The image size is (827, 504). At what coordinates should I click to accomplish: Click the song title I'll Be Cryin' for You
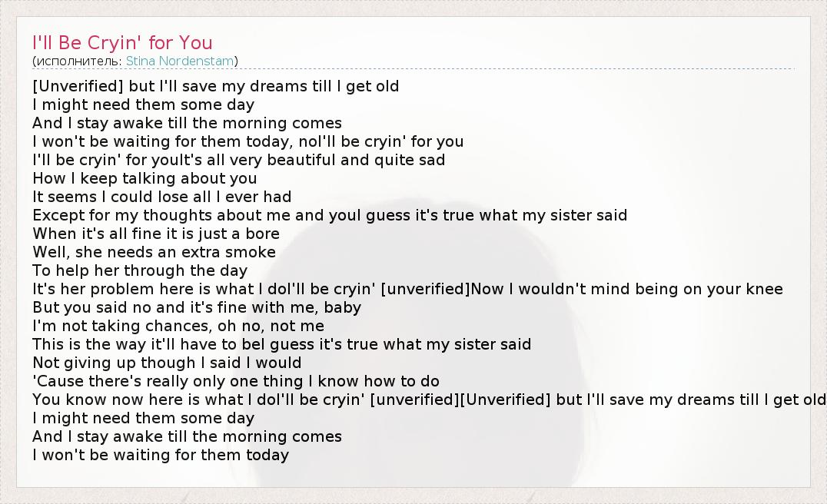[122, 42]
